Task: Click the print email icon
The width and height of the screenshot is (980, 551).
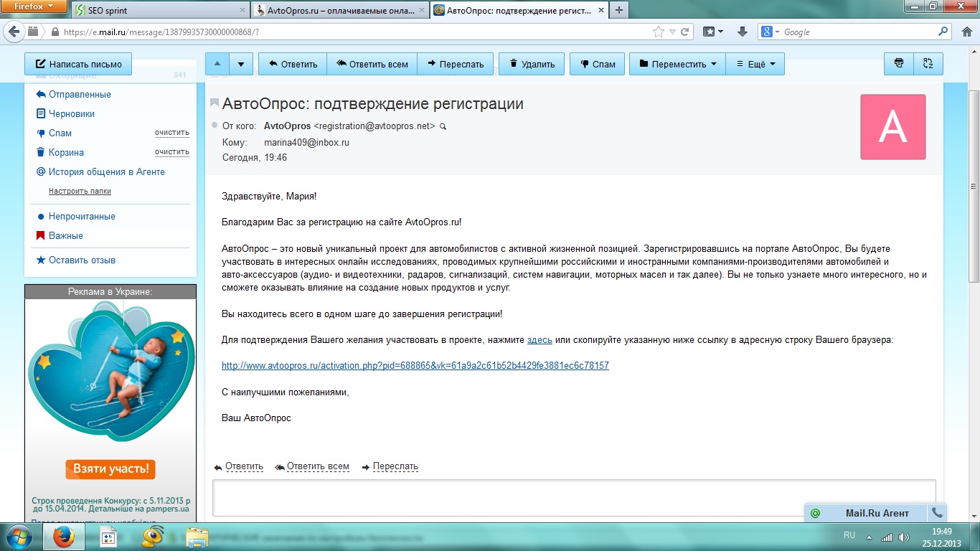Action: pyautogui.click(x=899, y=64)
